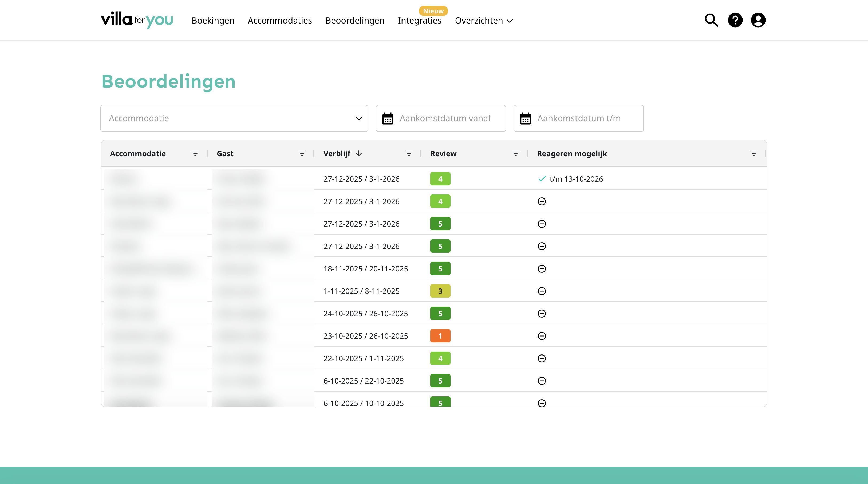Open filter for Gast column
868x484 pixels.
pos(302,154)
